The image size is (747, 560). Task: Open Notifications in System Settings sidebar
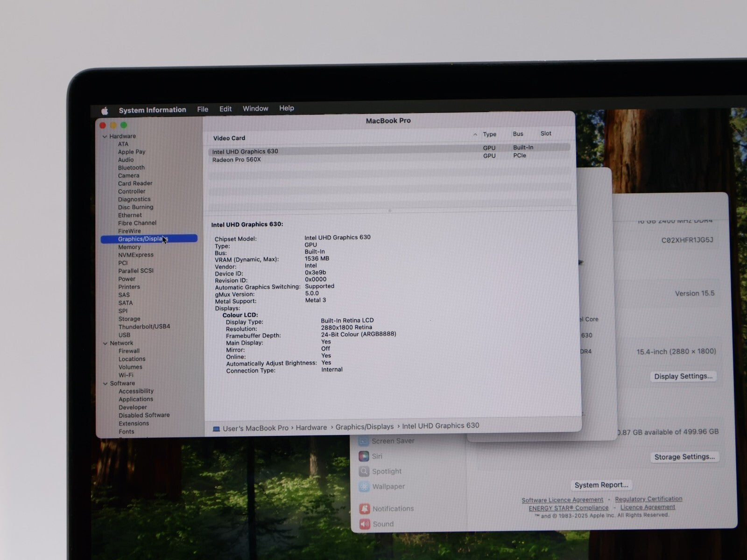(386, 509)
